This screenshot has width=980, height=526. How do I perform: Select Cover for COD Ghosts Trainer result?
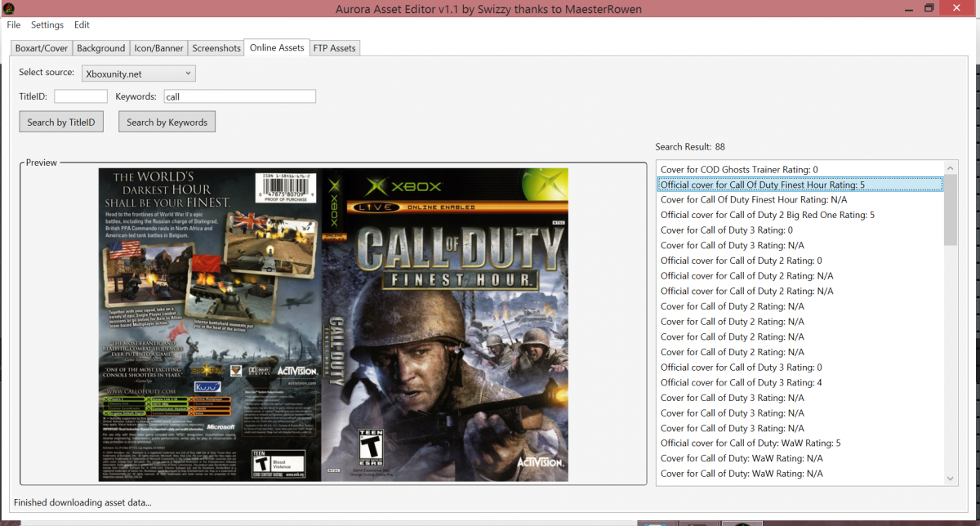point(800,170)
